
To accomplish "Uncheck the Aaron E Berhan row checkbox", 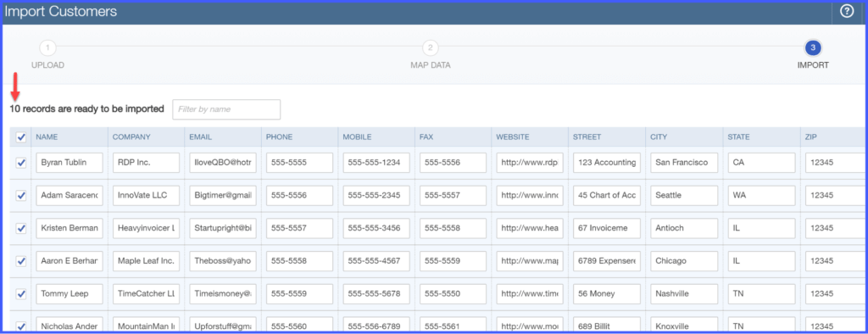I will (21, 261).
